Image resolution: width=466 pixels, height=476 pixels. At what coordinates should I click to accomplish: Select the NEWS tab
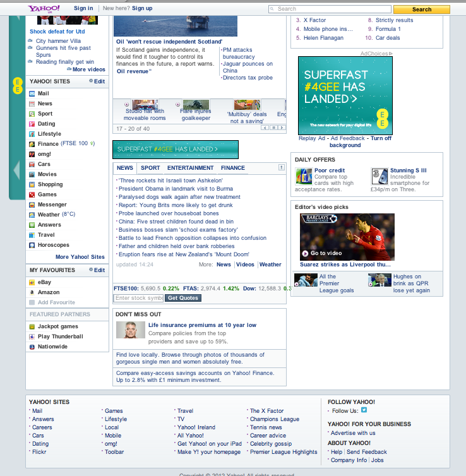[x=125, y=168]
